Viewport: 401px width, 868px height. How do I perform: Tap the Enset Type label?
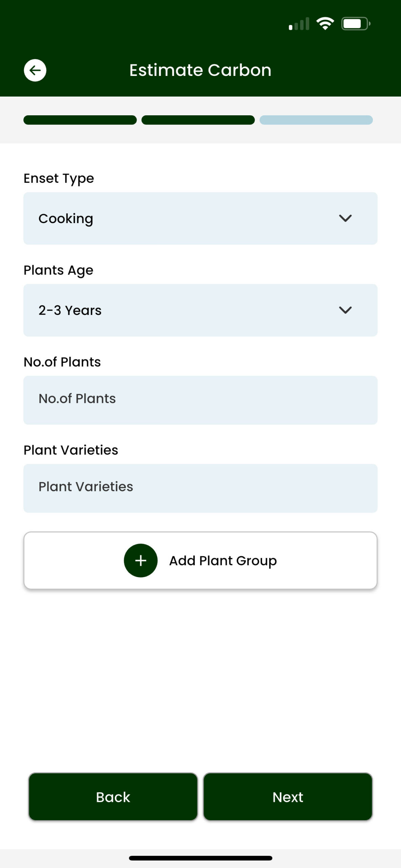[59, 178]
